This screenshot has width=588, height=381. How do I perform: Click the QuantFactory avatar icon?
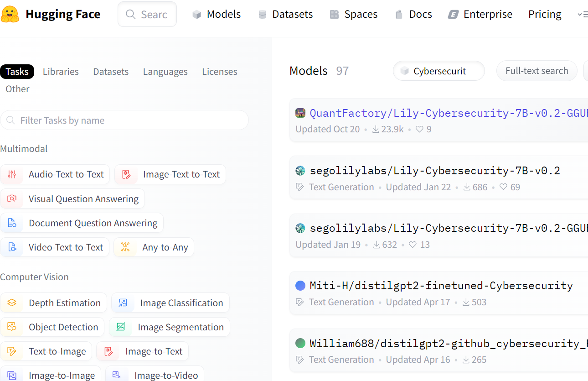[300, 113]
